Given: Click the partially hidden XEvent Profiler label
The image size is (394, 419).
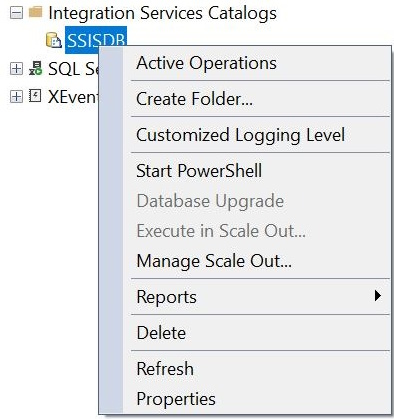Looking at the screenshot, I should click(x=73, y=97).
